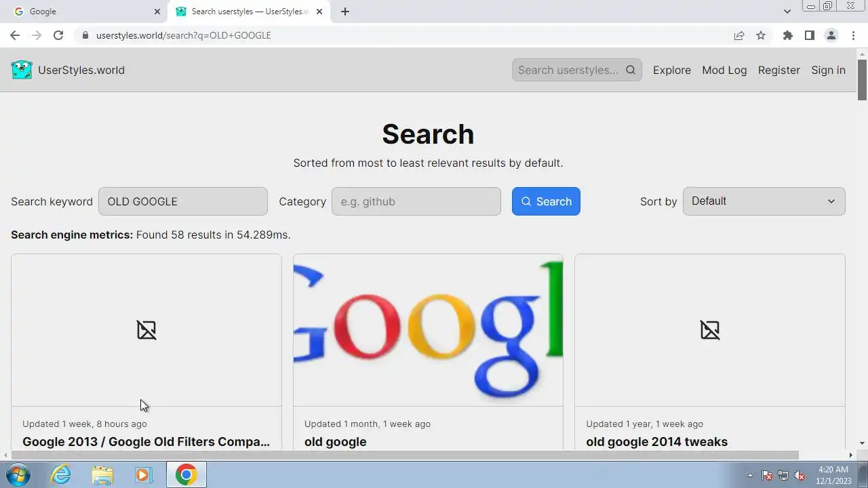Focus the Search keyword field
This screenshot has width=868, height=488.
(183, 201)
